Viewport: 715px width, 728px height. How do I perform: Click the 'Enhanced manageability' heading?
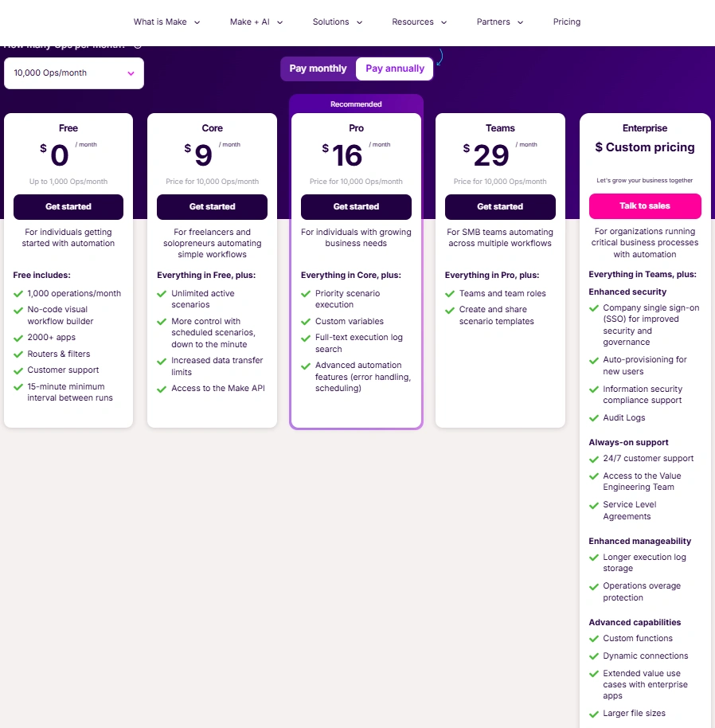[x=640, y=542]
